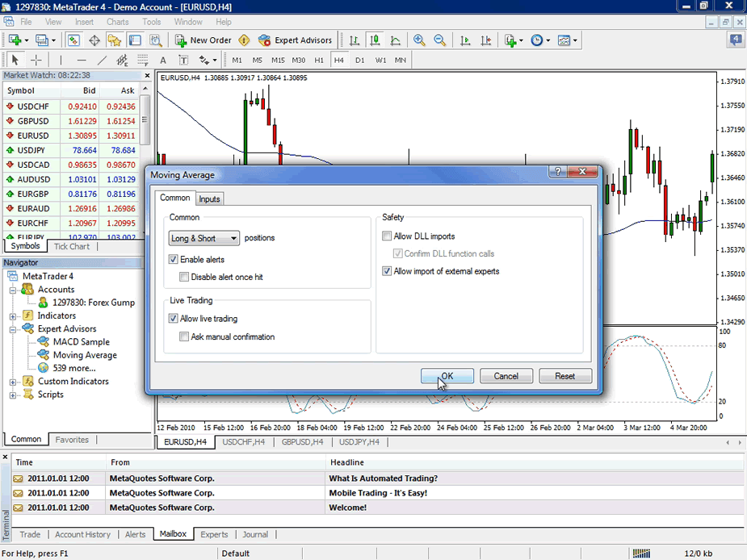Select the trendline drawing tool
747x560 pixels.
click(102, 60)
